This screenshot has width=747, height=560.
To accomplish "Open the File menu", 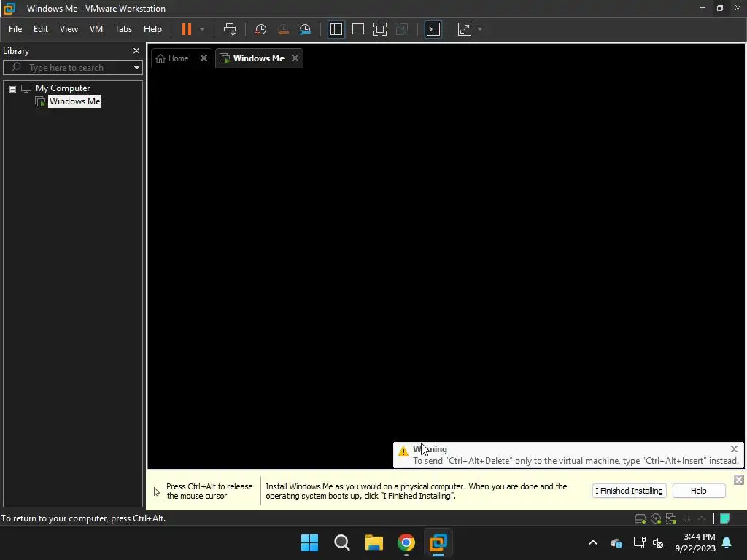I will (15, 29).
